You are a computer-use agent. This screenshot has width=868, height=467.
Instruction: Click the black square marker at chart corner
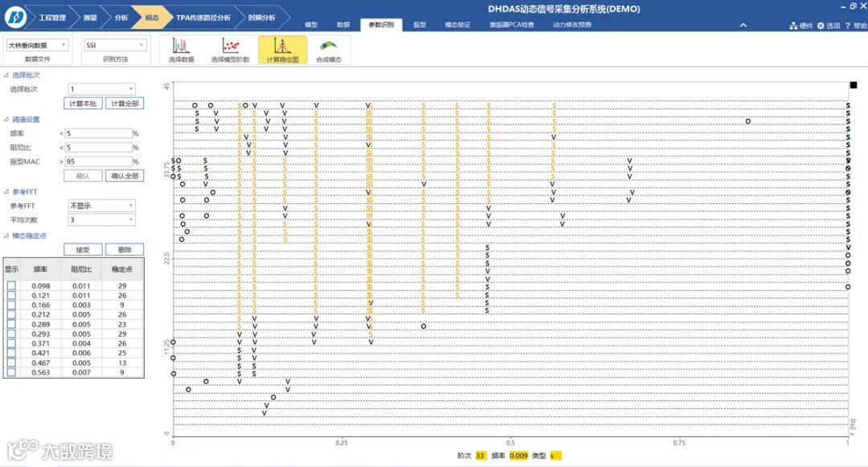853,84
